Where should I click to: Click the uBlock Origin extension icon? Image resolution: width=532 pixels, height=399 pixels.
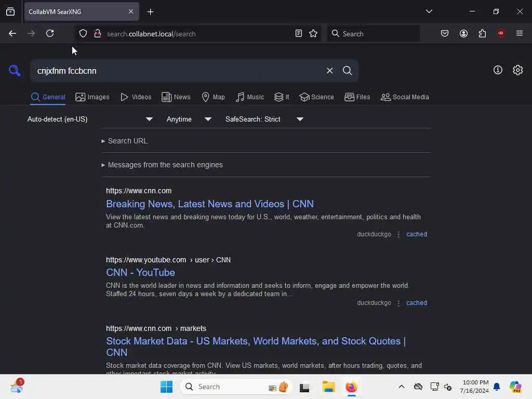(501, 33)
